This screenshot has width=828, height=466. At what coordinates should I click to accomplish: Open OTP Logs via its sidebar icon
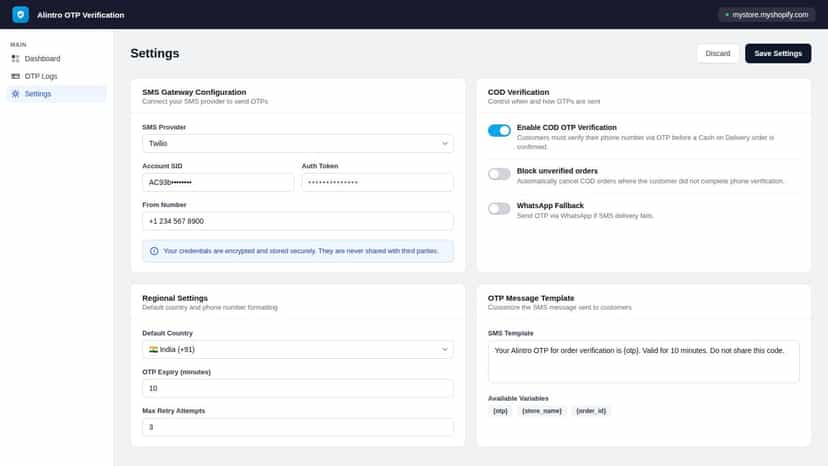[x=15, y=76]
